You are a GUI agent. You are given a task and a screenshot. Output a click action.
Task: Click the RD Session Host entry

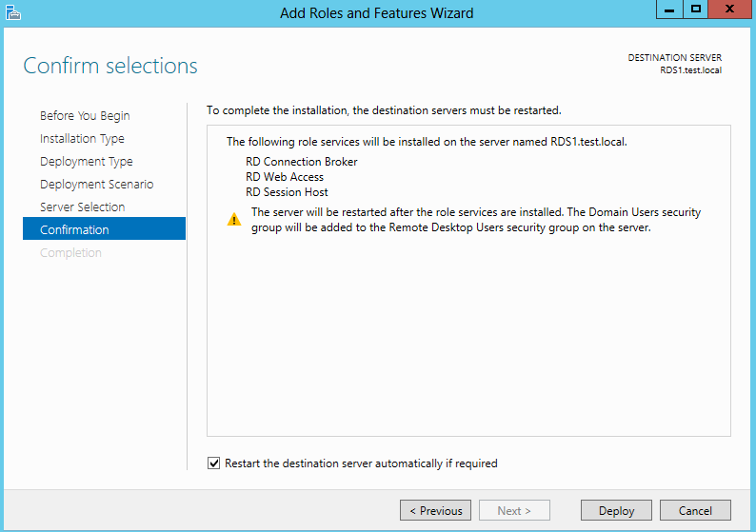[x=287, y=192]
